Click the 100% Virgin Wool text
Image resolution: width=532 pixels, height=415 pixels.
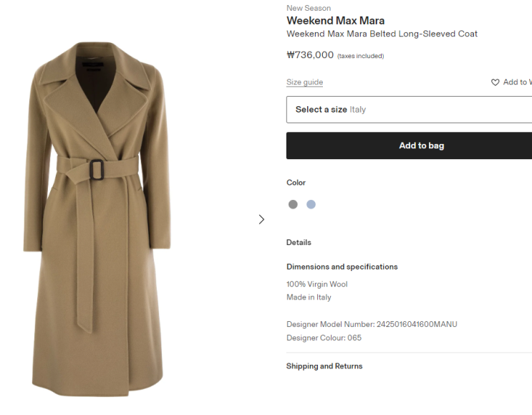pyautogui.click(x=316, y=284)
